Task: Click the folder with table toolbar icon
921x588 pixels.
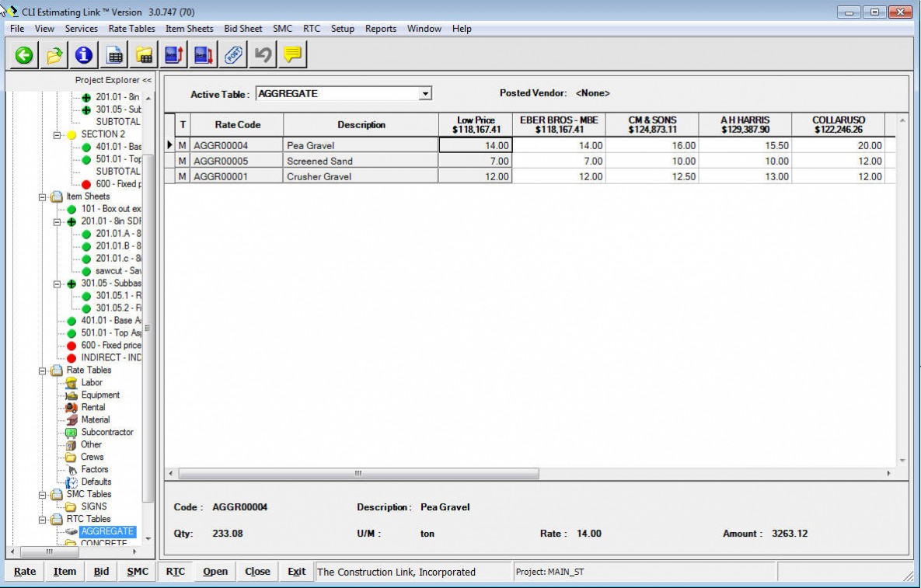Action: (143, 55)
